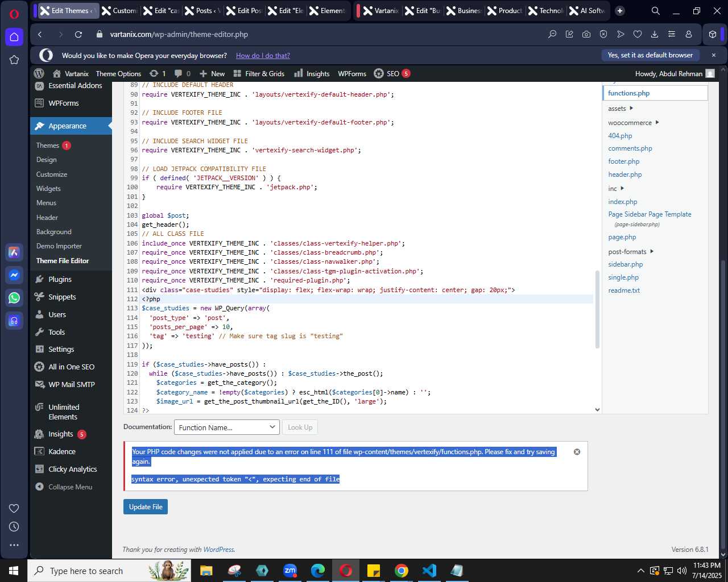Open File Explorer from the taskbar
The height and width of the screenshot is (582, 728).
pos(206,571)
